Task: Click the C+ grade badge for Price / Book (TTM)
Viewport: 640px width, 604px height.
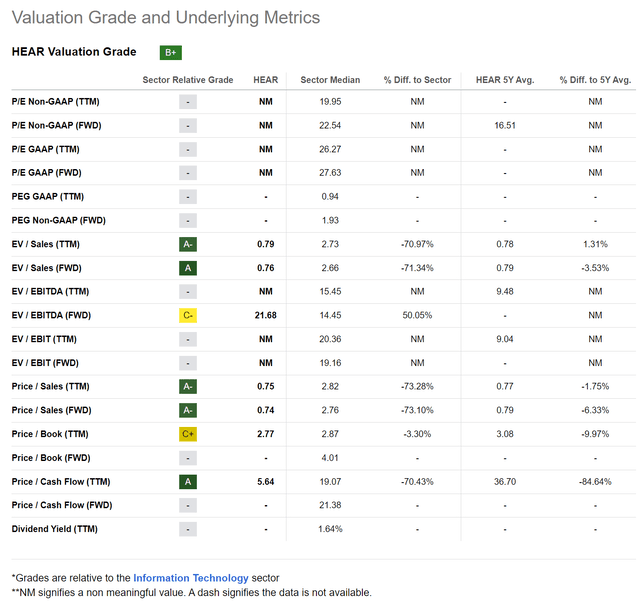Action: pyautogui.click(x=188, y=434)
